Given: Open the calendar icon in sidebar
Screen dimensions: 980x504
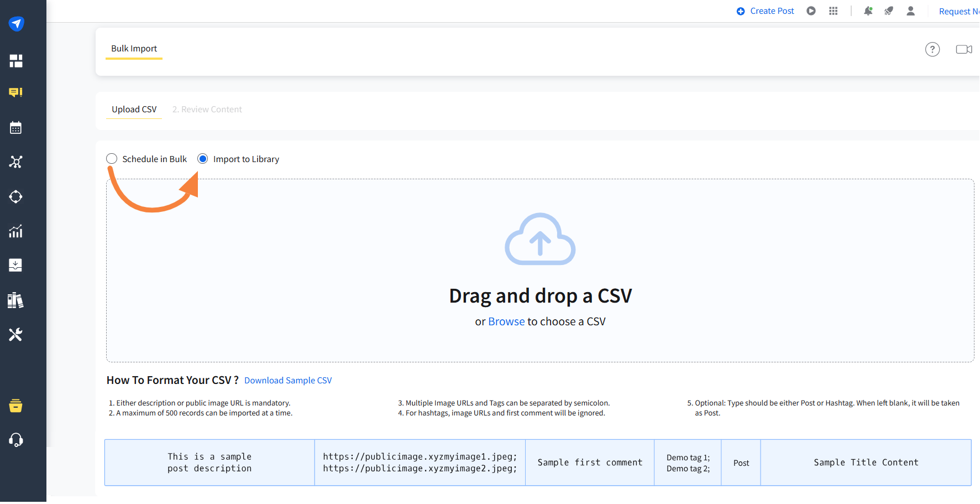Looking at the screenshot, I should click(16, 128).
